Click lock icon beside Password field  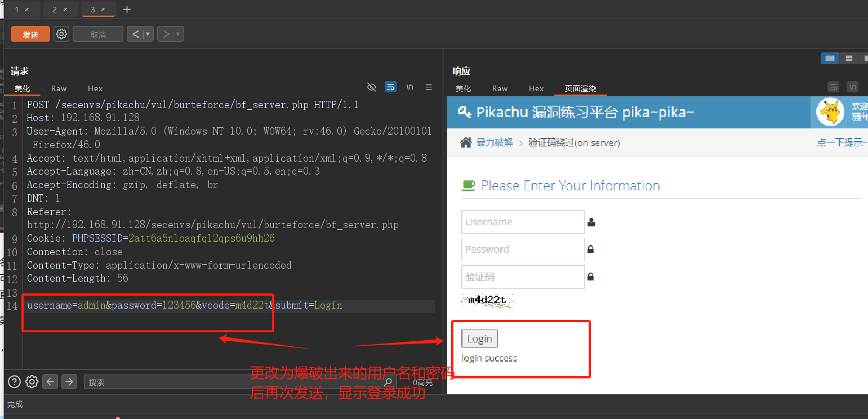pyautogui.click(x=591, y=249)
